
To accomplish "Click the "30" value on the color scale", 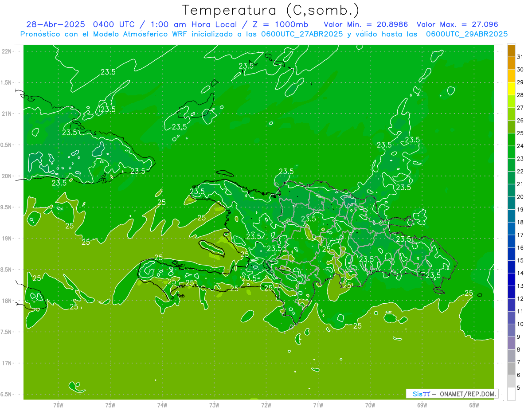I will 520,70.
